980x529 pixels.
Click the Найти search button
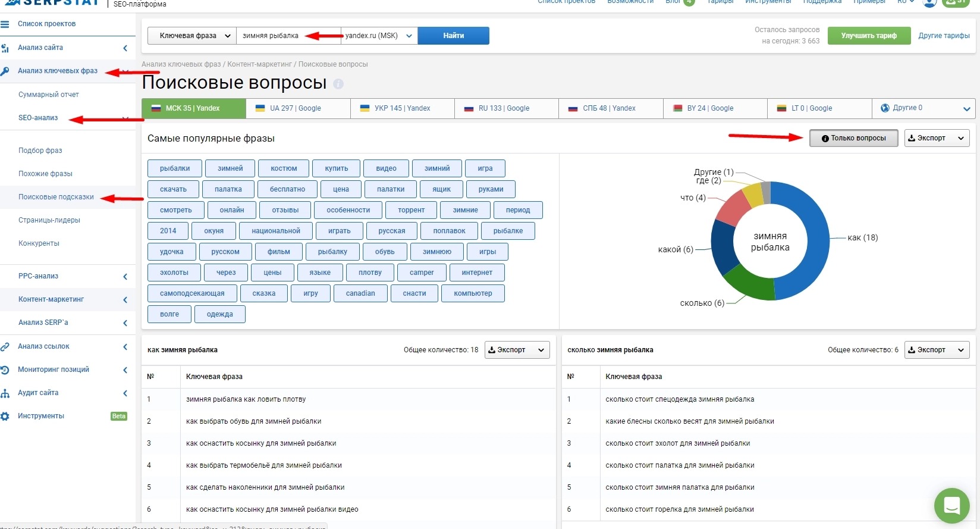click(x=454, y=36)
